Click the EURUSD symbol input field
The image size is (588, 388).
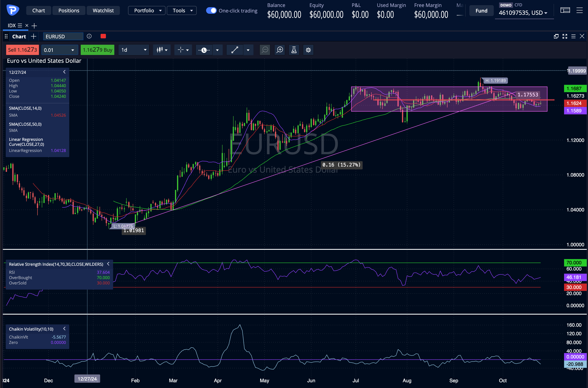(x=63, y=36)
